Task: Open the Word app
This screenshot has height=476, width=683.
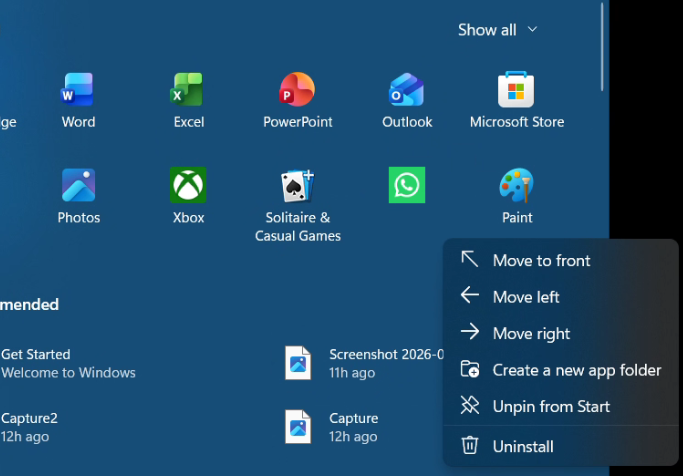Action: pos(78,101)
